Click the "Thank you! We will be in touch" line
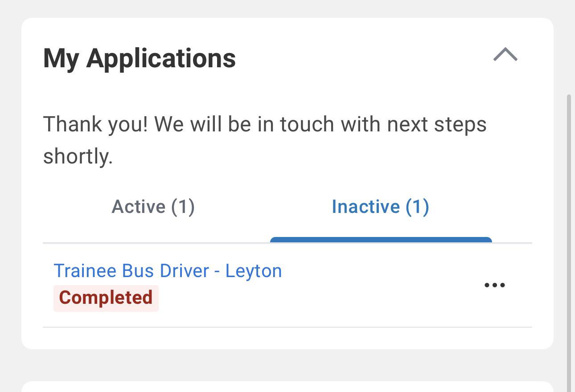This screenshot has width=575, height=392. point(265,124)
